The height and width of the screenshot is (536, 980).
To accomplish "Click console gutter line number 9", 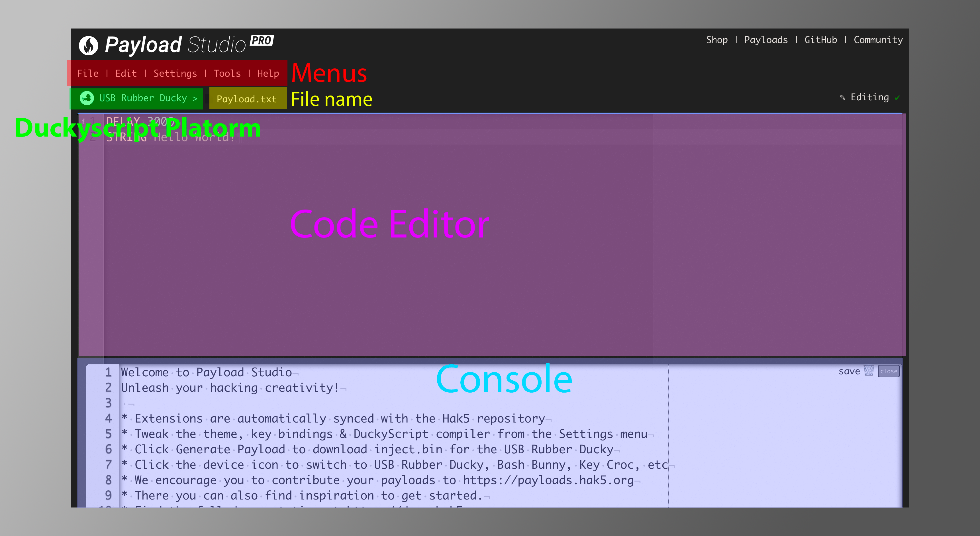I will point(109,495).
